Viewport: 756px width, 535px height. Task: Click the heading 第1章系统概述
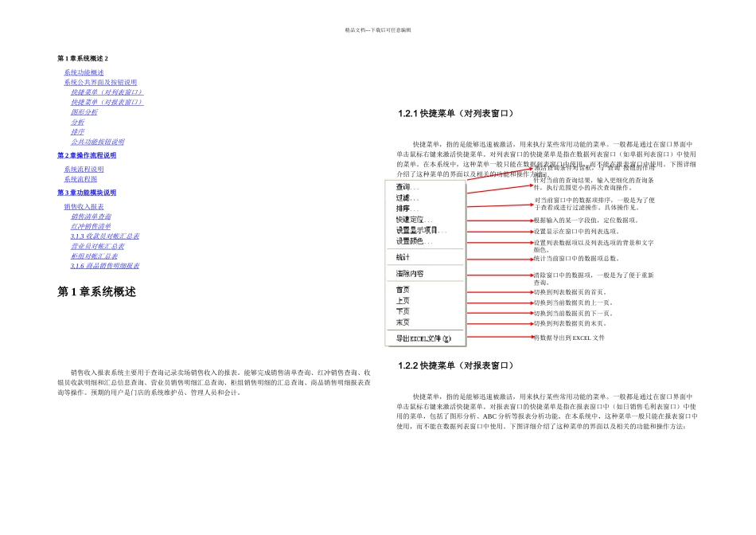pos(96,292)
